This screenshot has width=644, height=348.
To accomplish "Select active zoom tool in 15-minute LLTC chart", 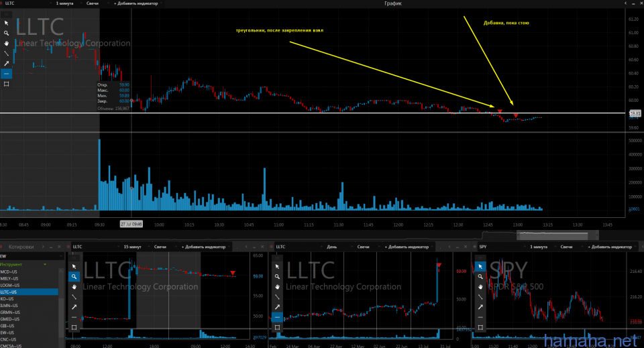I will (74, 277).
